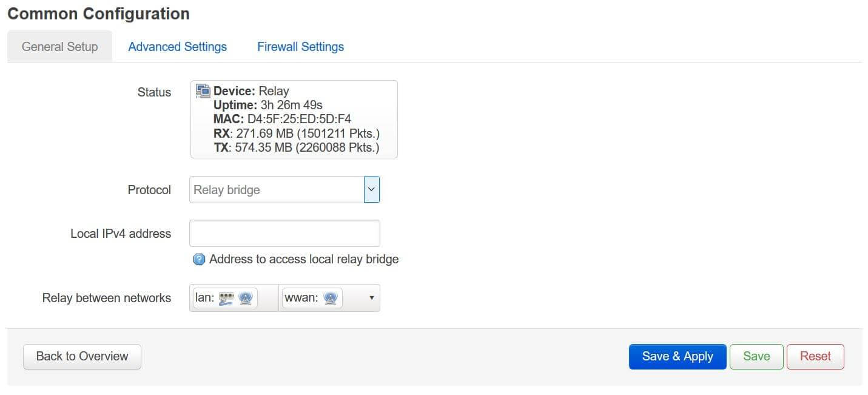Image resolution: width=868 pixels, height=395 pixels.
Task: Expand the Protocol dropdown chevron
Action: tap(371, 190)
